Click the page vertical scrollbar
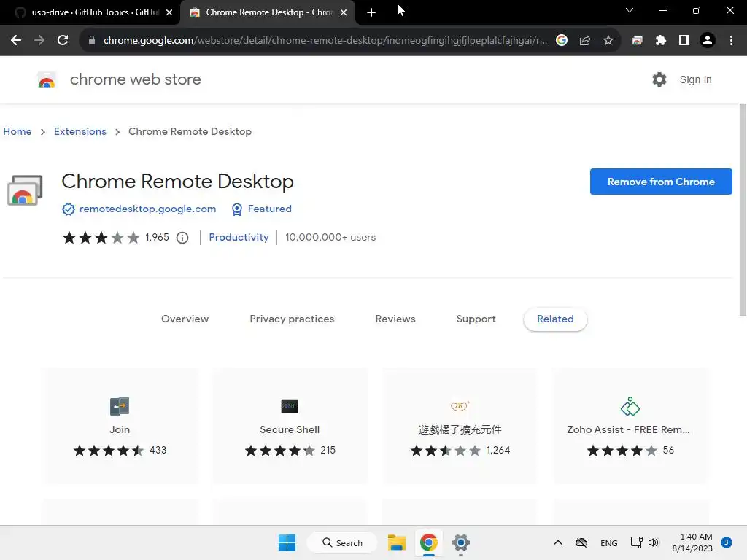 (x=743, y=209)
